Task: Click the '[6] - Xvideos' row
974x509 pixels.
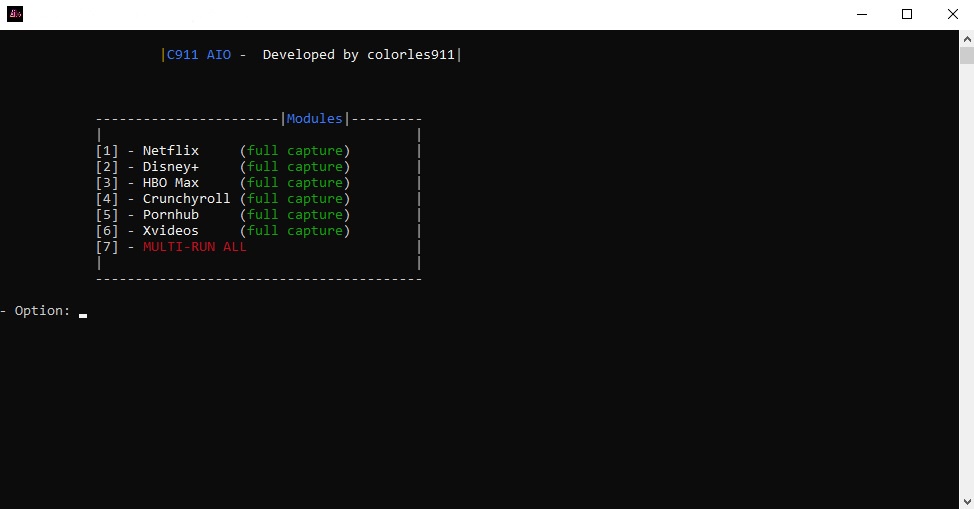Action: pyautogui.click(x=223, y=231)
